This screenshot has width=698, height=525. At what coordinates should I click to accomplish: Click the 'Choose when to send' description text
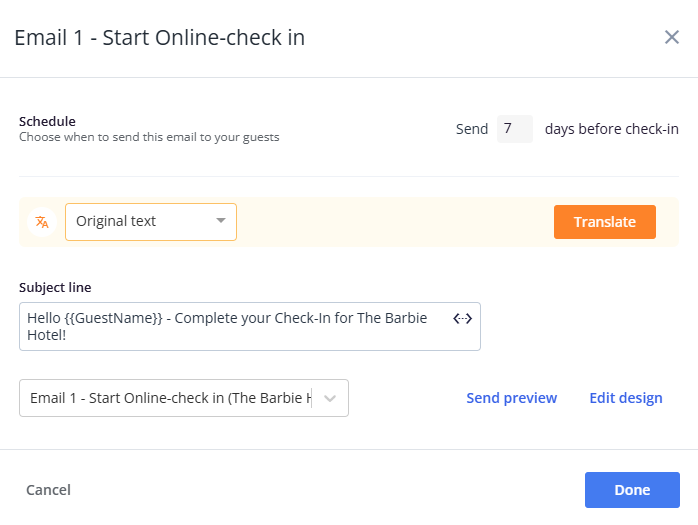149,137
